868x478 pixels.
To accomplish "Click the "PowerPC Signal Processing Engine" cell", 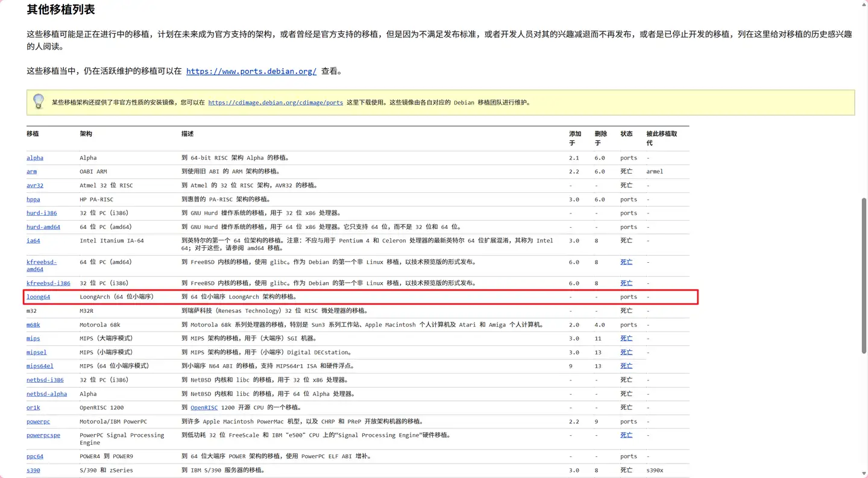I will (x=122, y=439).
